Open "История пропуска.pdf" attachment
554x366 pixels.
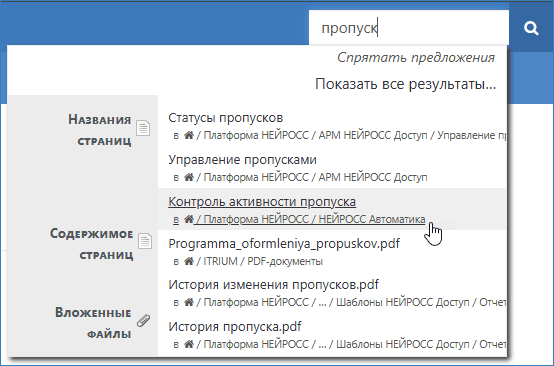click(235, 326)
